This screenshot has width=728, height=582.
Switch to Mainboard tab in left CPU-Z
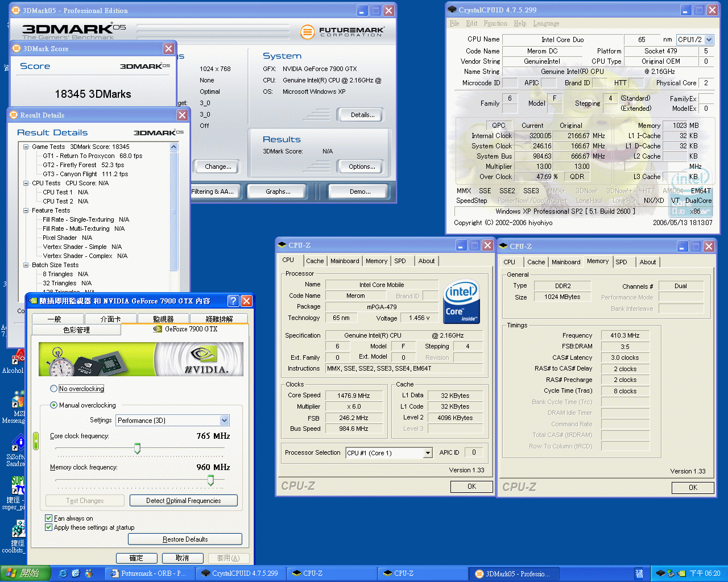point(345,261)
